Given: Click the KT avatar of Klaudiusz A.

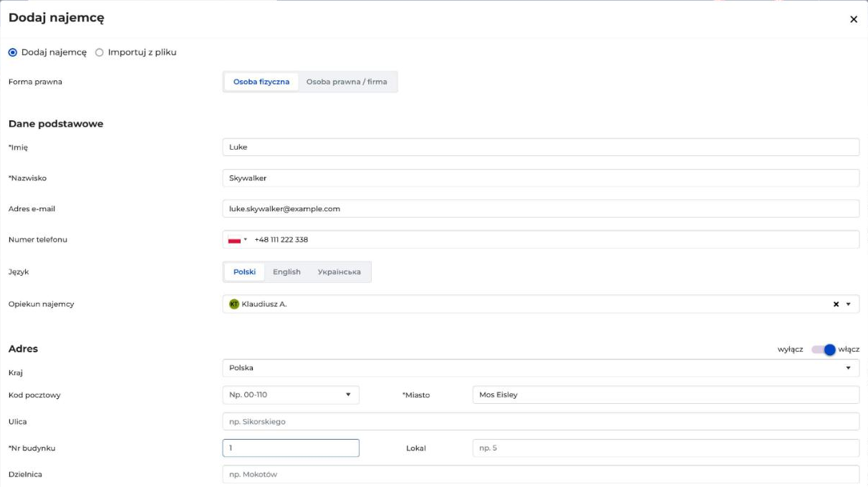Looking at the screenshot, I should tap(233, 304).
